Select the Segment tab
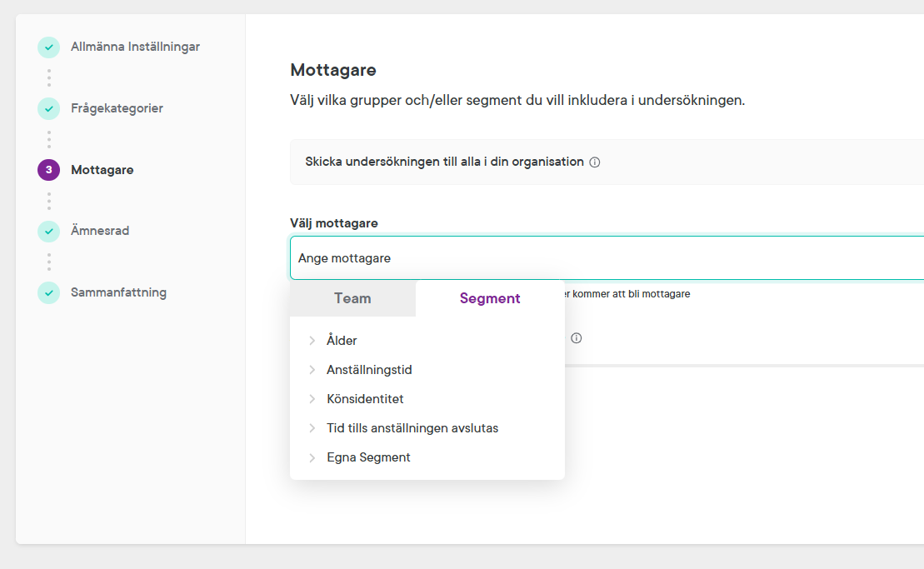 pyautogui.click(x=490, y=298)
